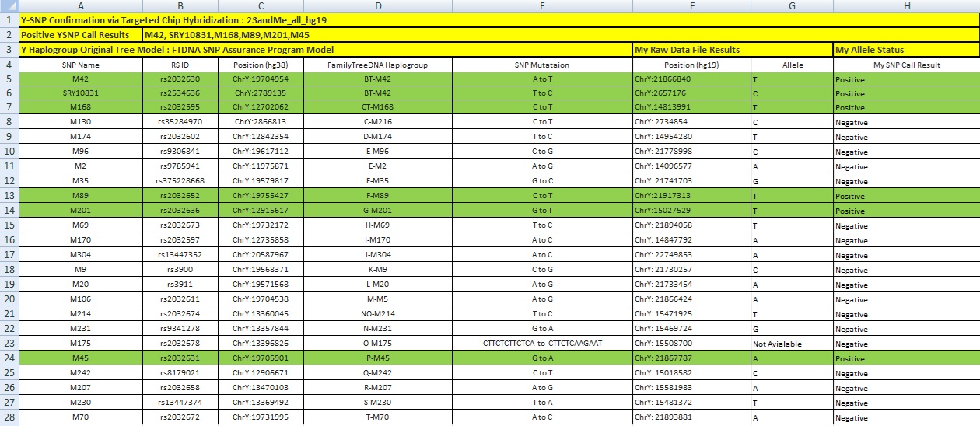This screenshot has width=980, height=426.
Task: Select the F-M89 haplogroup cell
Action: coord(378,196)
